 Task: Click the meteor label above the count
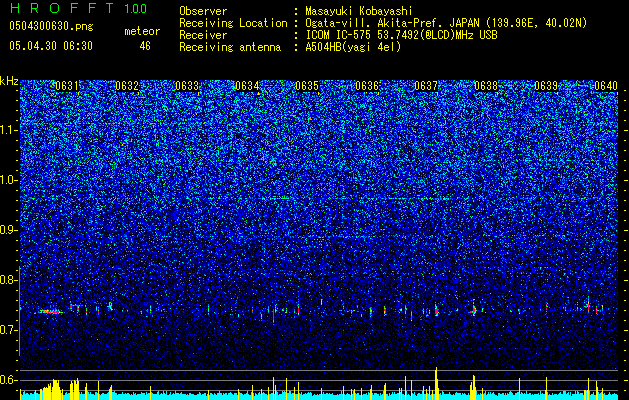pos(142,31)
